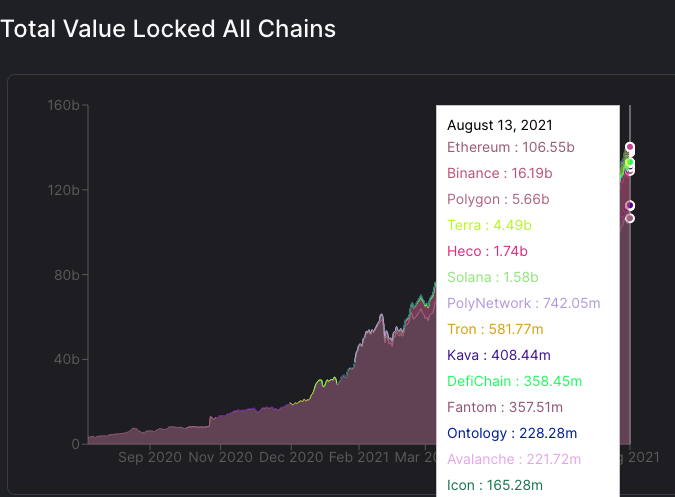This screenshot has height=497, width=675.
Task: Select the Terra 4.49b entry
Action: tap(489, 225)
